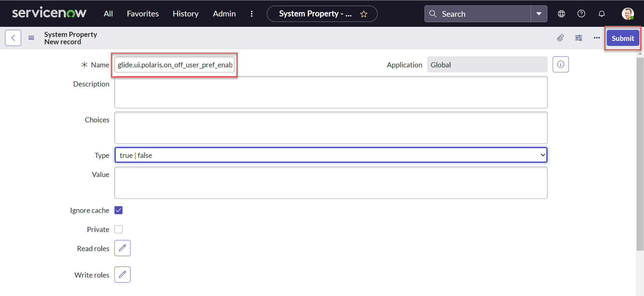Click into the Value text field
Screen dimensions: 644x296
click(331, 183)
